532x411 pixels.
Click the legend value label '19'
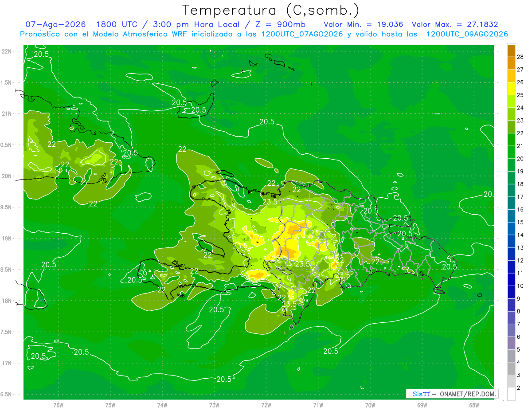(520, 171)
